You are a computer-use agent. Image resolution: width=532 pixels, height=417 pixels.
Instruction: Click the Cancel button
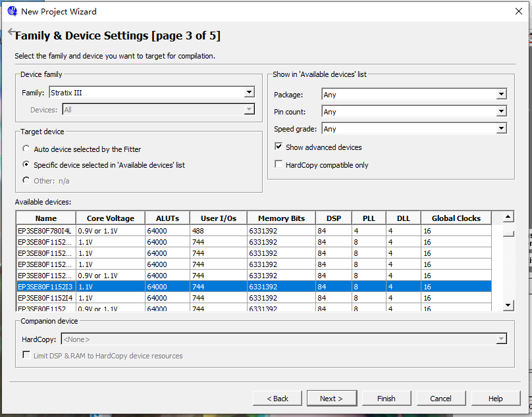coord(440,399)
